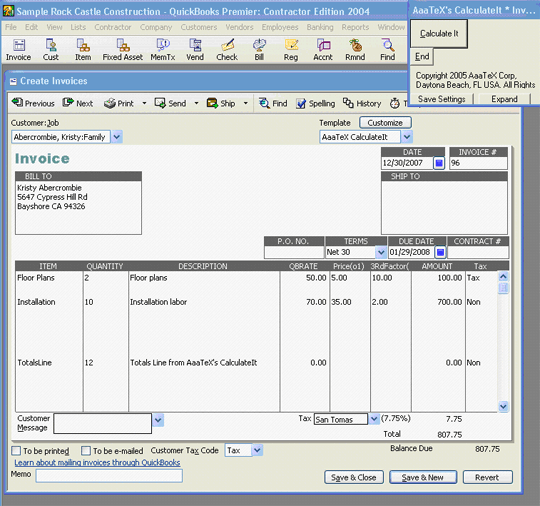The width and height of the screenshot is (540, 506).
Task: Click Save & New
Action: tap(423, 477)
